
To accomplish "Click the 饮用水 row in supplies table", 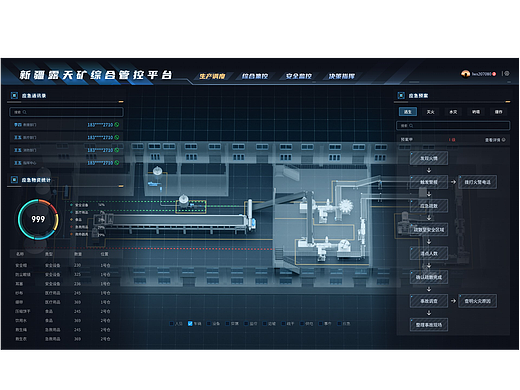I will pyautogui.click(x=63, y=320).
